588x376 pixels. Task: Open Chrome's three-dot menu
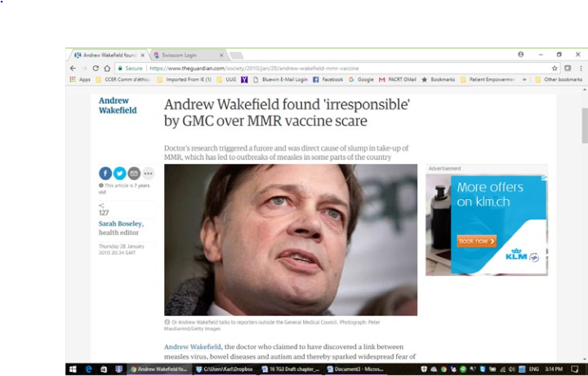(581, 69)
